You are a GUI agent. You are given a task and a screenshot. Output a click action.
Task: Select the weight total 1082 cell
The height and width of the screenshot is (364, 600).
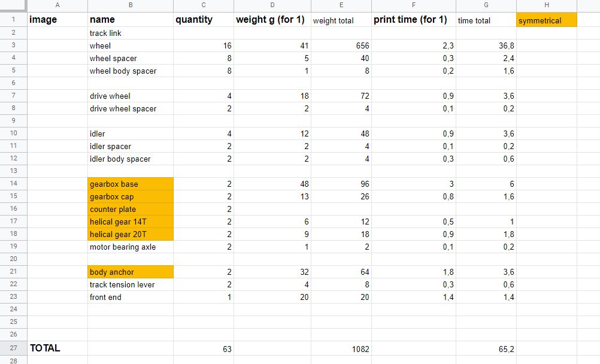pos(341,348)
